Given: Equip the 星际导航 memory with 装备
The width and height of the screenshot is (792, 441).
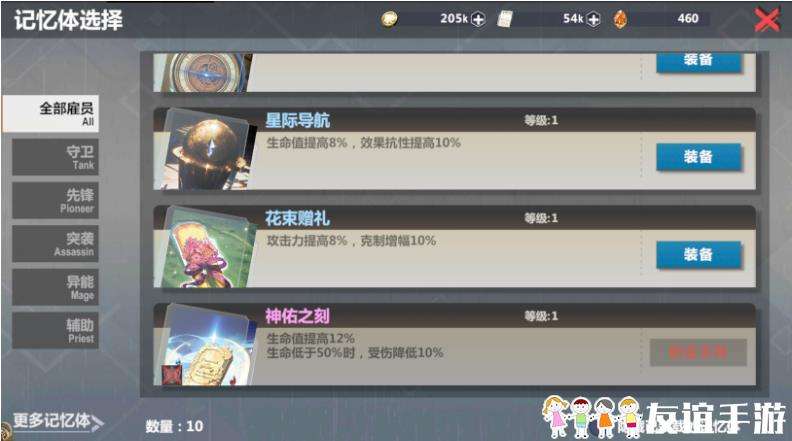Looking at the screenshot, I should click(x=699, y=157).
